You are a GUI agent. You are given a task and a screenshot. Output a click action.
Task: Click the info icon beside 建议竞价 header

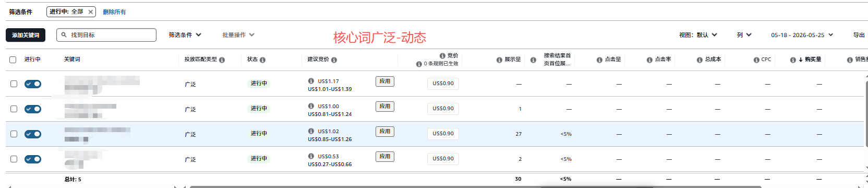[x=334, y=60]
